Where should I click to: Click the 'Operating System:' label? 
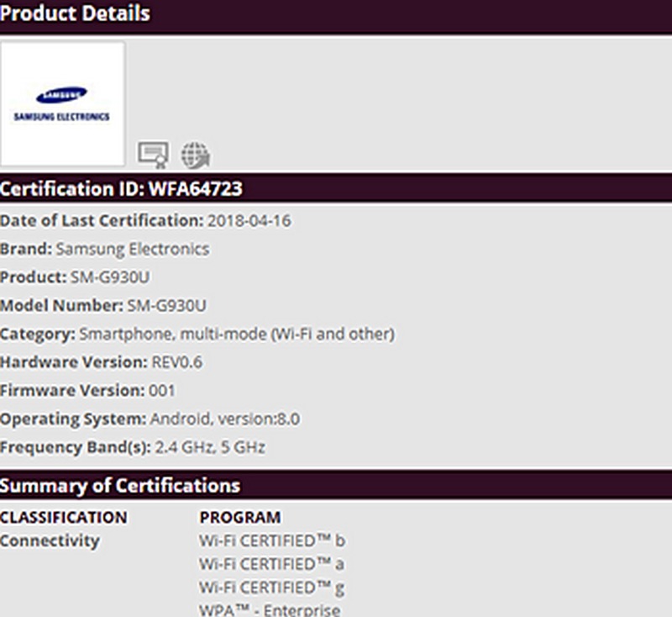coord(73,419)
